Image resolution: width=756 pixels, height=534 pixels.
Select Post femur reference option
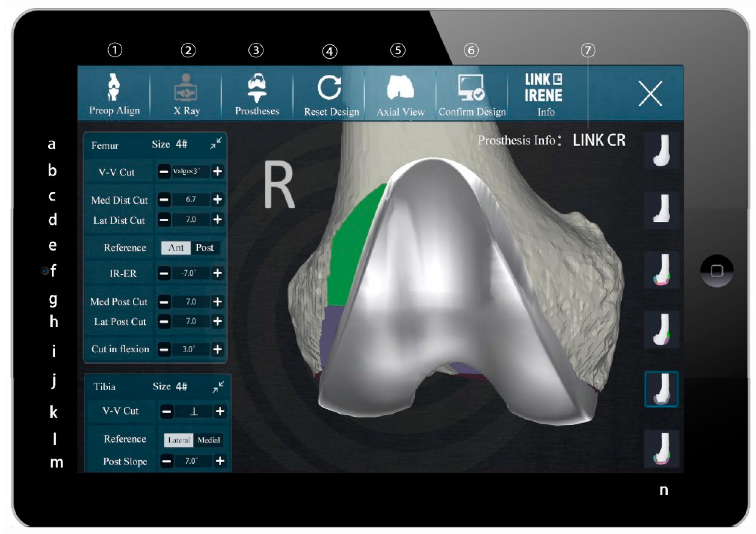pos(204,247)
